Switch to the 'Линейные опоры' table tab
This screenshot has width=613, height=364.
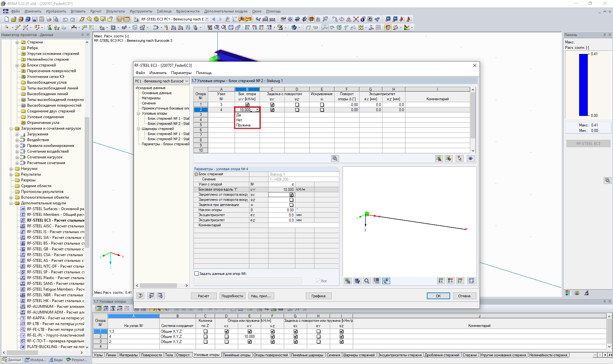237,355
